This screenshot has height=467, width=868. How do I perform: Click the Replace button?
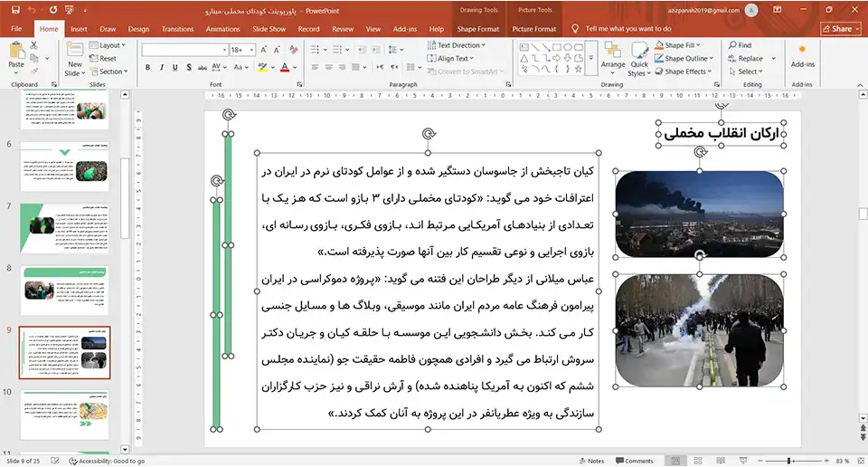pos(746,58)
